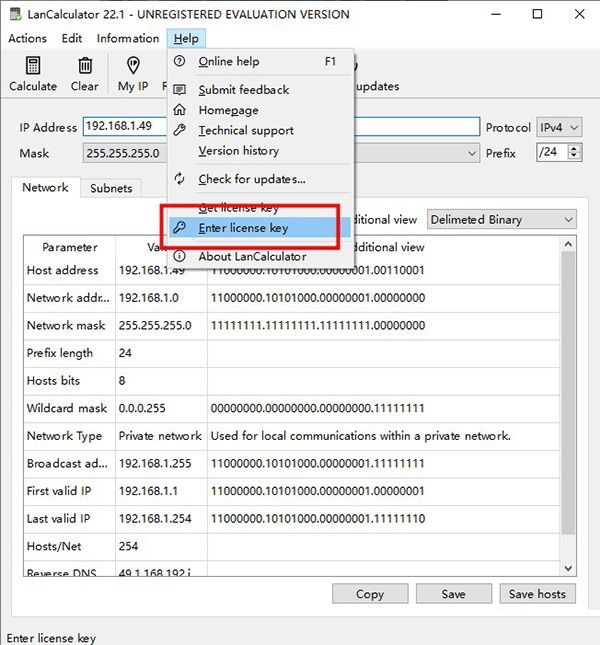Image resolution: width=600 pixels, height=645 pixels.
Task: Click the Submit feedback icon
Action: point(179,90)
